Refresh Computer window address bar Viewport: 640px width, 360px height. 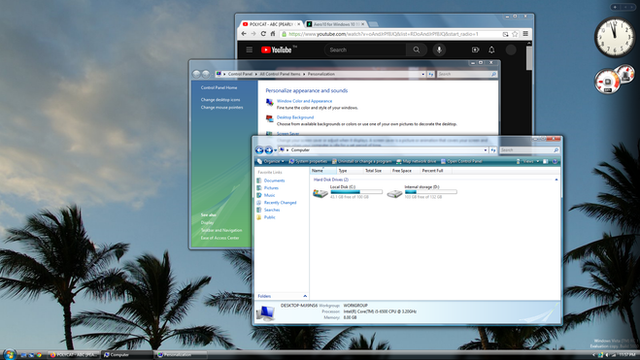click(x=493, y=150)
